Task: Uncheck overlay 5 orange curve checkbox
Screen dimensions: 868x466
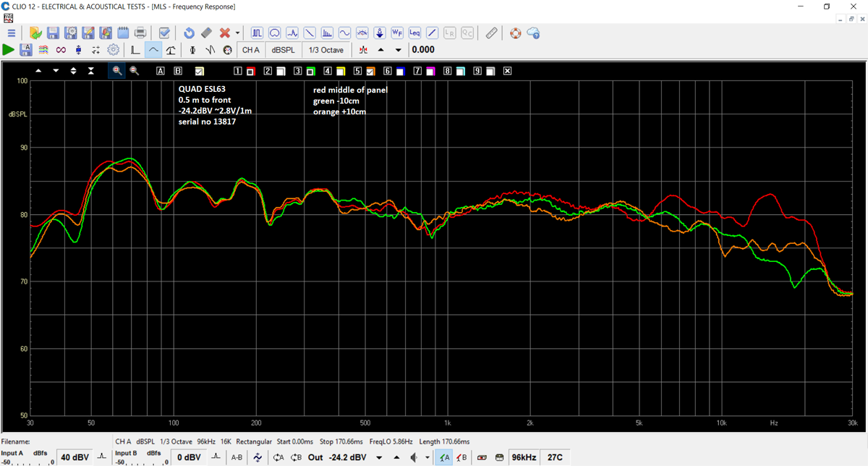Action: tap(370, 71)
